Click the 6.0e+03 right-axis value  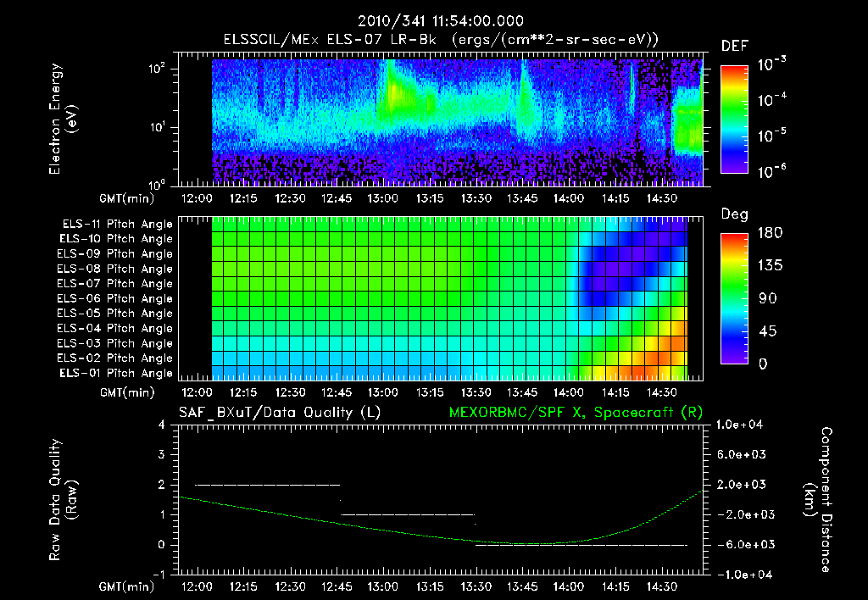[x=741, y=454]
